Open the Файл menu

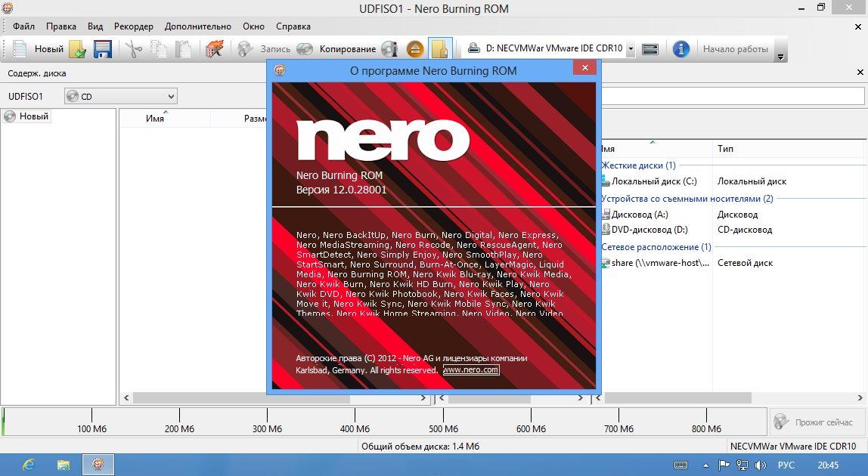click(23, 26)
